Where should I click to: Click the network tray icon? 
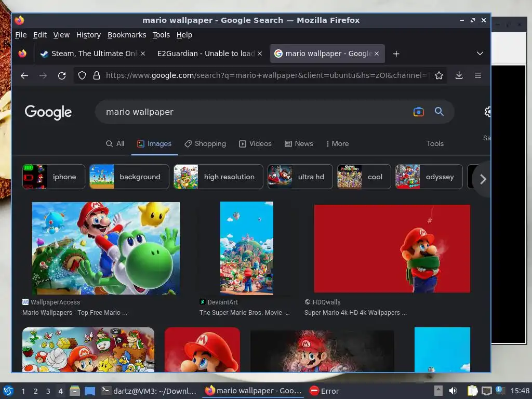pos(486,391)
